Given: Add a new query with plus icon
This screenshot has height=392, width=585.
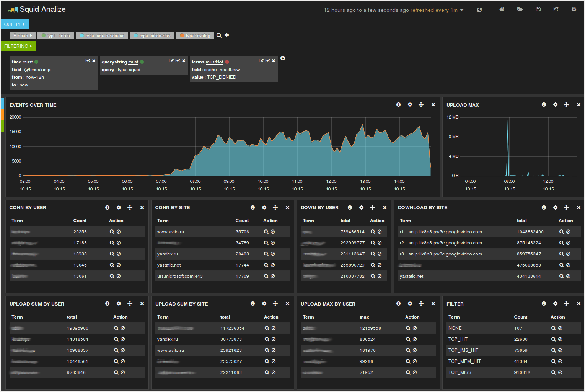Looking at the screenshot, I should click(227, 35).
